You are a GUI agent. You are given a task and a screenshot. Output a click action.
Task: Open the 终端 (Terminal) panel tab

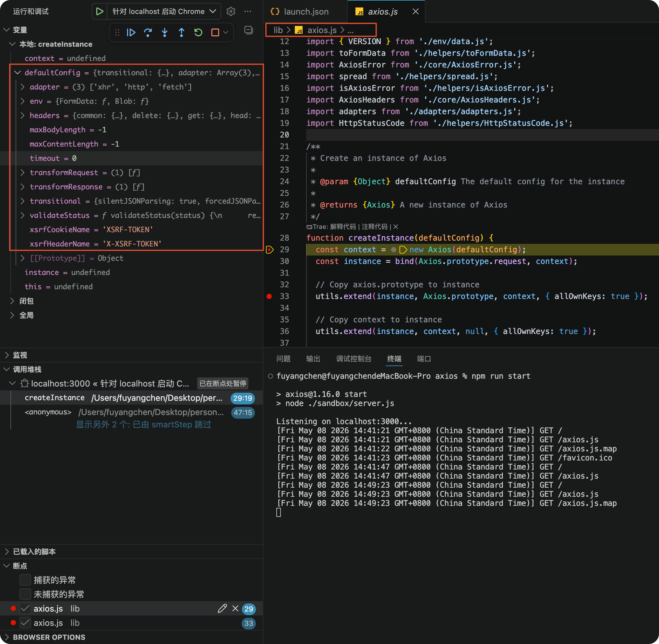coord(394,359)
